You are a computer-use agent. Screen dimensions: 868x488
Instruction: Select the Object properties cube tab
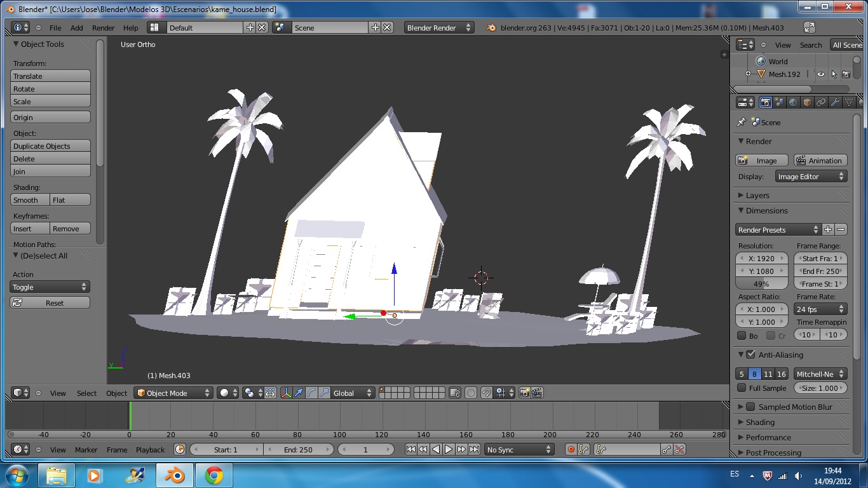point(807,102)
